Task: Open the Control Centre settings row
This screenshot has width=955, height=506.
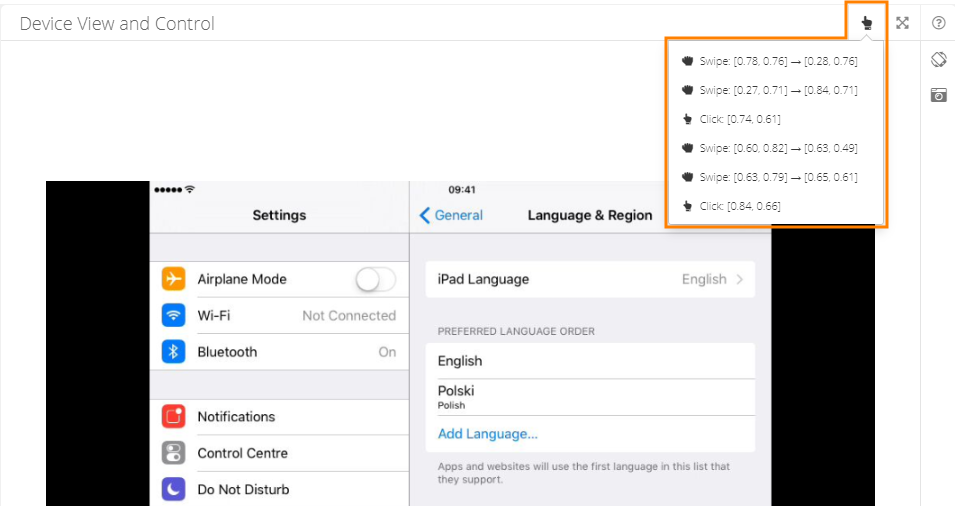Action: [x=280, y=453]
